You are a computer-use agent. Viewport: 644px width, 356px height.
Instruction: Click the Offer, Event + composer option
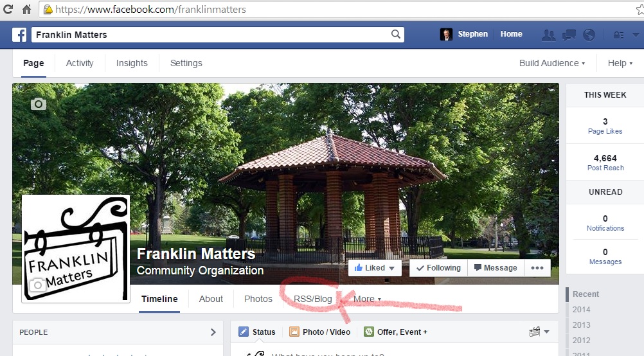click(x=395, y=332)
